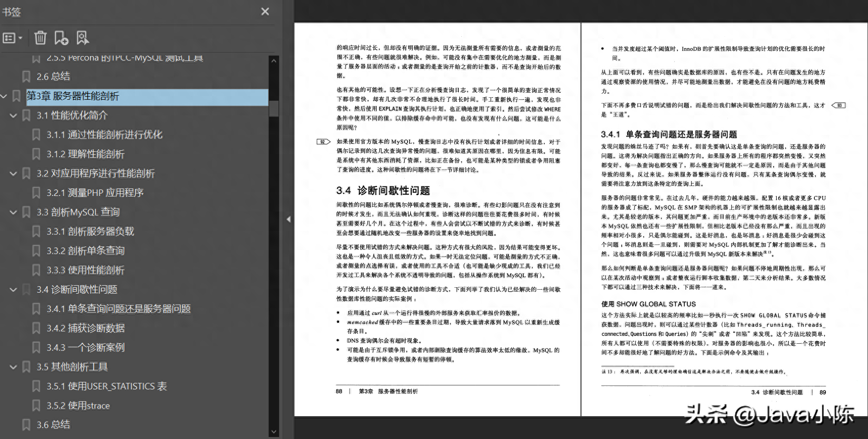Click the 使用 SHOW GLOBAL STATUS subheading
This screenshot has height=439, width=868.
tap(649, 304)
